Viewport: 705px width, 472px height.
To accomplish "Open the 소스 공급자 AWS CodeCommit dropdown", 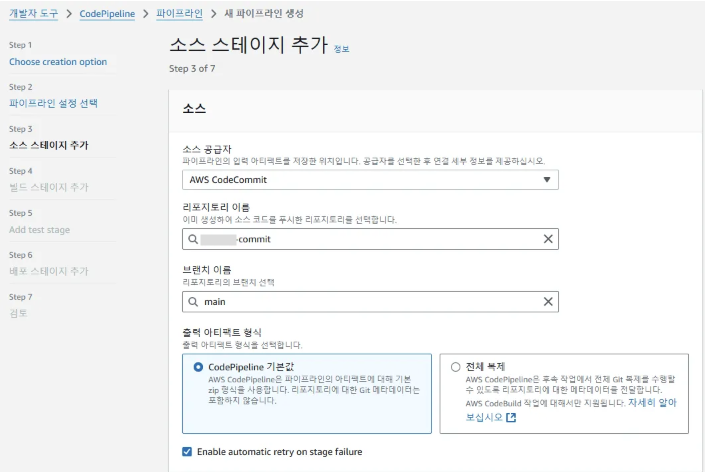I will 370,180.
